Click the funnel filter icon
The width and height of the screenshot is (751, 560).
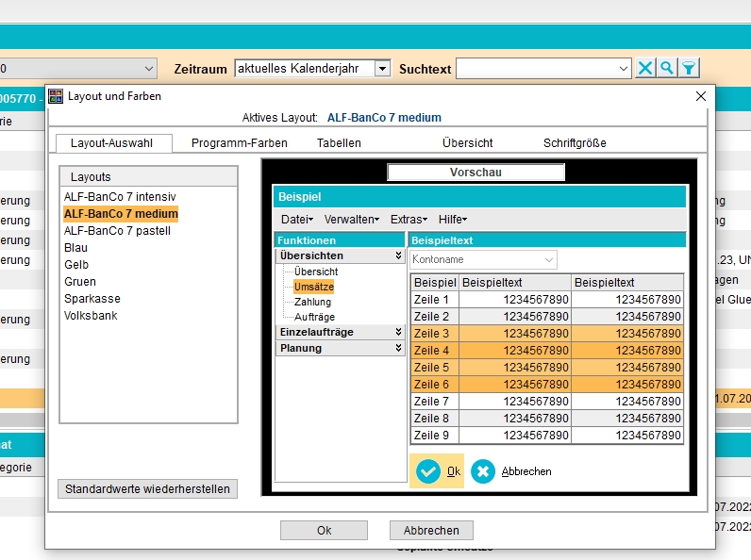pos(689,69)
